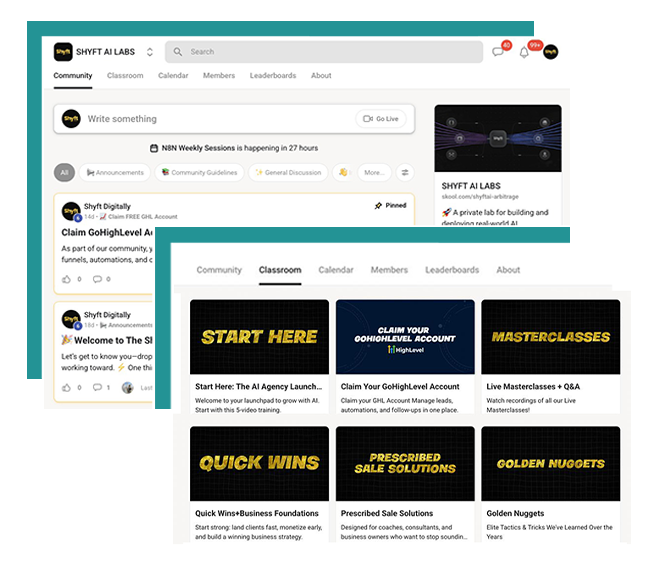Select the All filter chip

click(x=64, y=173)
